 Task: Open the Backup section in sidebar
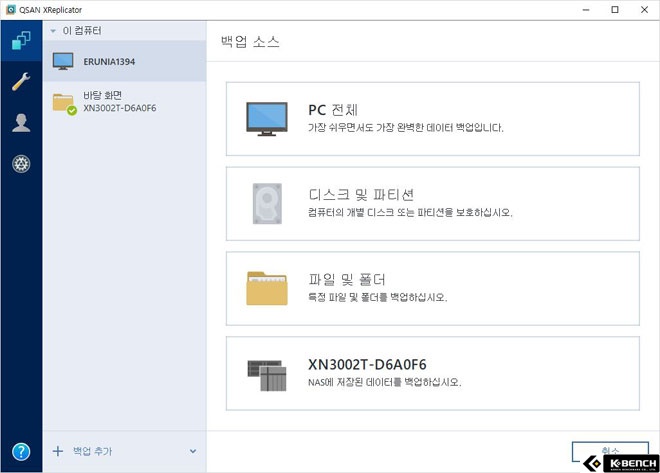(21, 41)
